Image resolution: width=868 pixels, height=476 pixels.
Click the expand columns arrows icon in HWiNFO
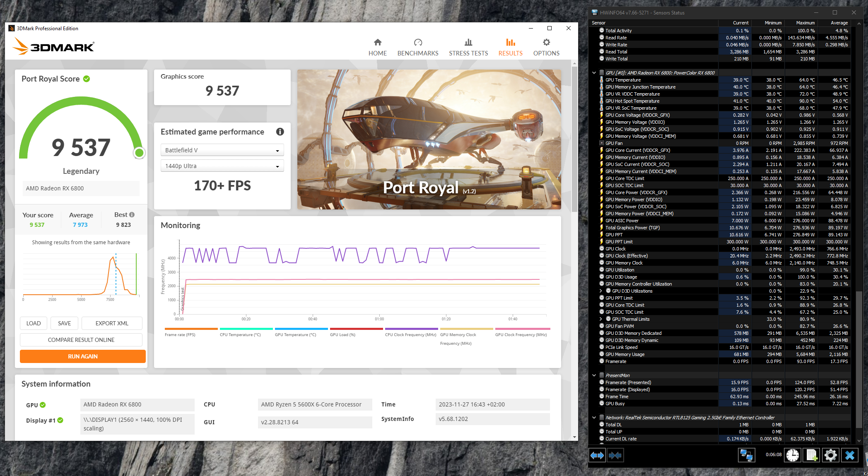click(597, 455)
